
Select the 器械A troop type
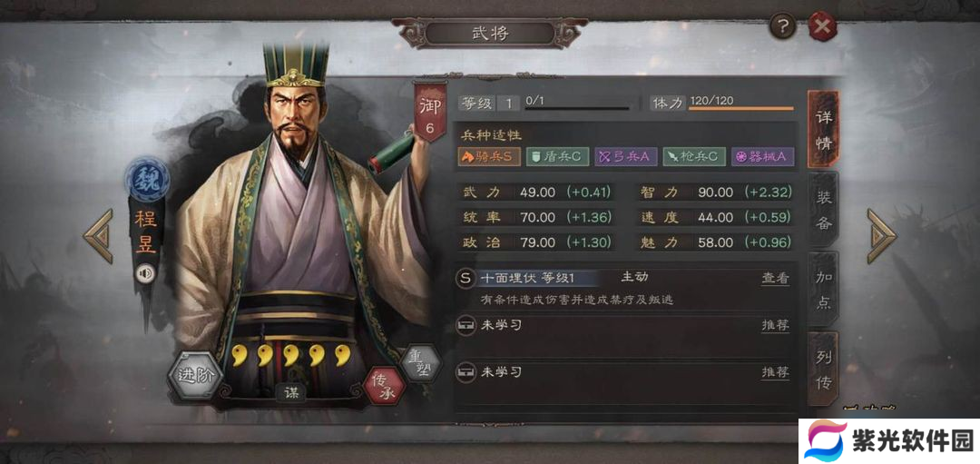pos(762,157)
